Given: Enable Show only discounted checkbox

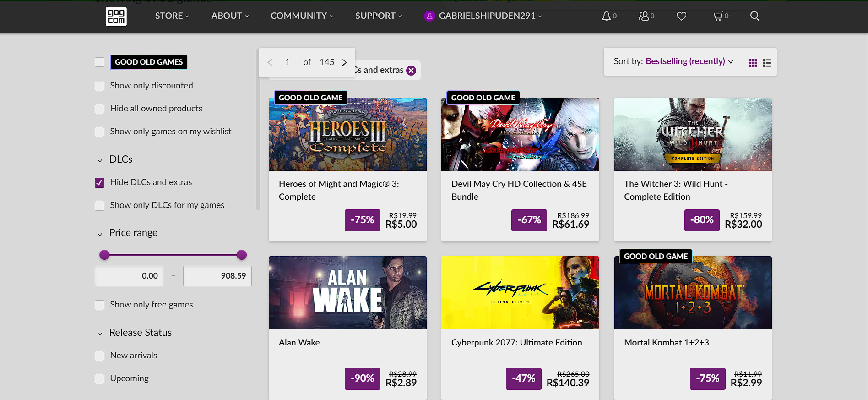Looking at the screenshot, I should point(100,86).
